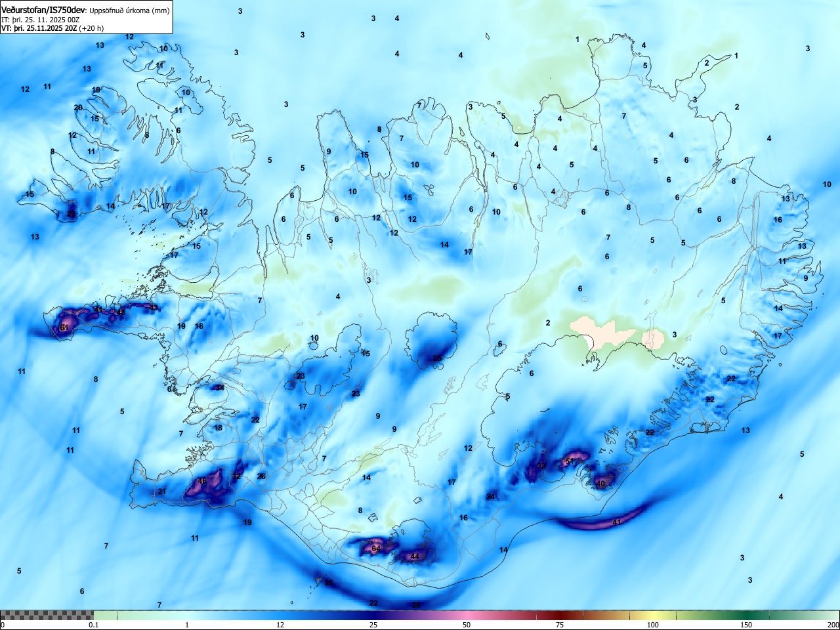
Task: Click the dark green section near 150 on the scale
Action: 746,615
